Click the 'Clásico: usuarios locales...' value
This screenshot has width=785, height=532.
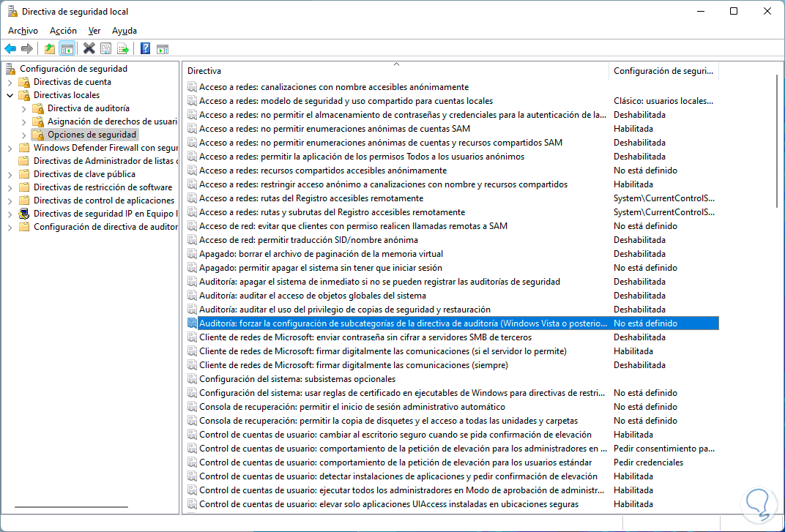point(663,101)
